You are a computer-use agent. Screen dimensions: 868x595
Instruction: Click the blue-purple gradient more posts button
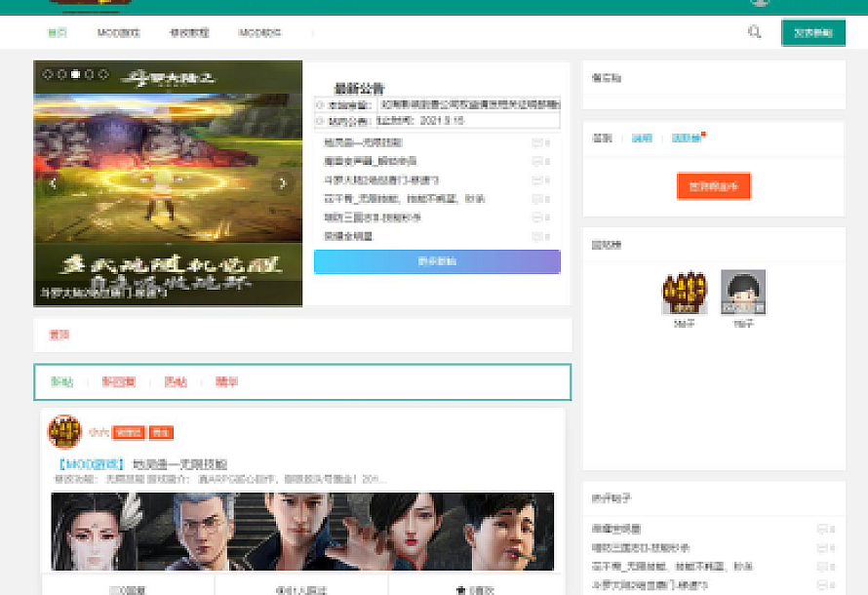(437, 261)
